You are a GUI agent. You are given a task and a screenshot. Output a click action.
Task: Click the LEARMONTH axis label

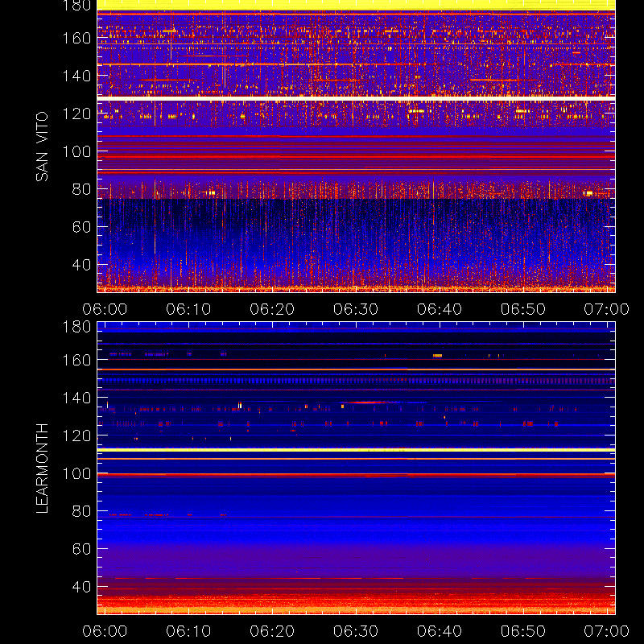coord(42,469)
